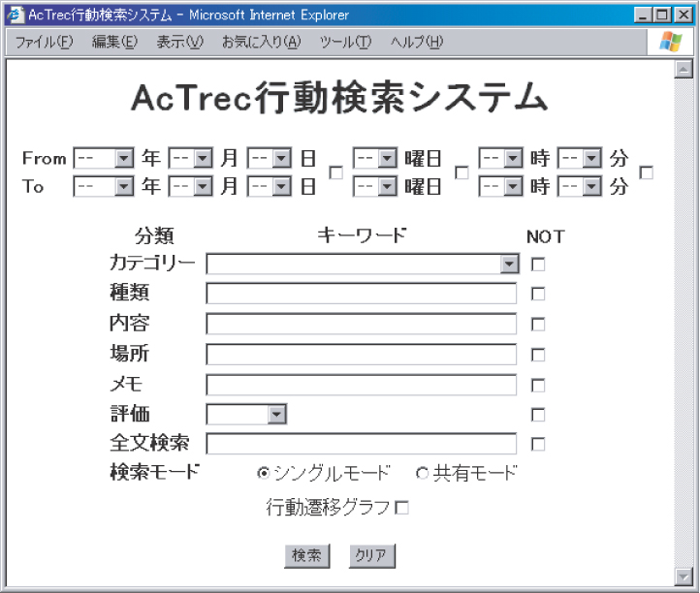
Task: Tick the checkbox after the 分 time fields
Action: pyautogui.click(x=646, y=172)
